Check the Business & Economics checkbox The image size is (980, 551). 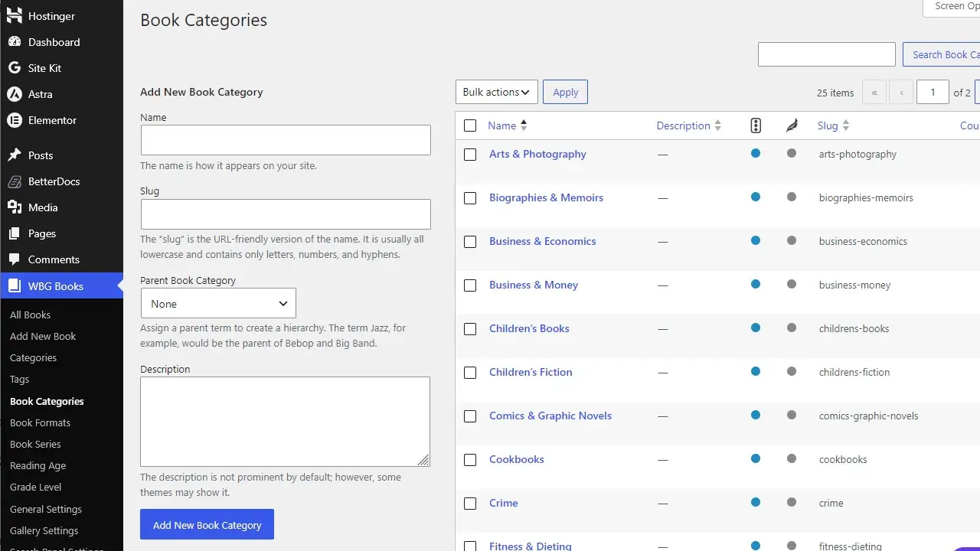470,242
